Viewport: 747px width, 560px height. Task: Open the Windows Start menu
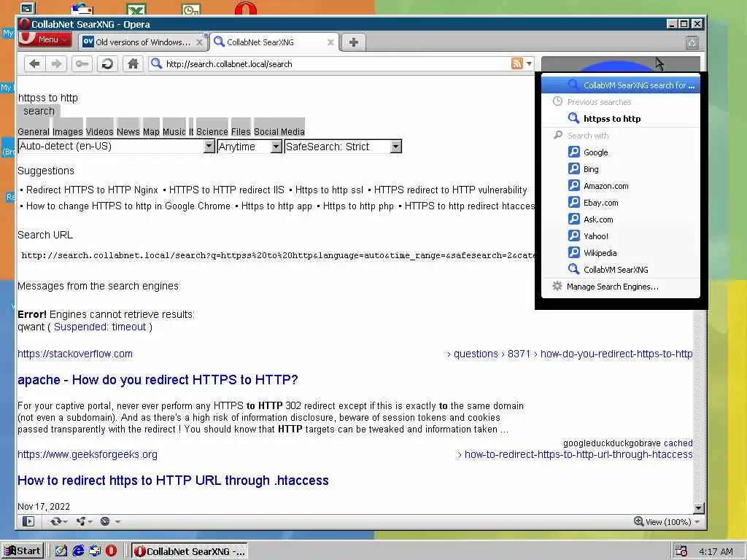click(x=23, y=551)
